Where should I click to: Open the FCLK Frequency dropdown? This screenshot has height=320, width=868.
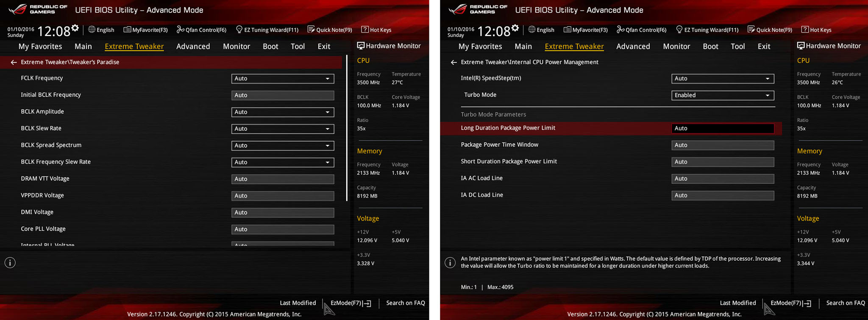(x=283, y=78)
